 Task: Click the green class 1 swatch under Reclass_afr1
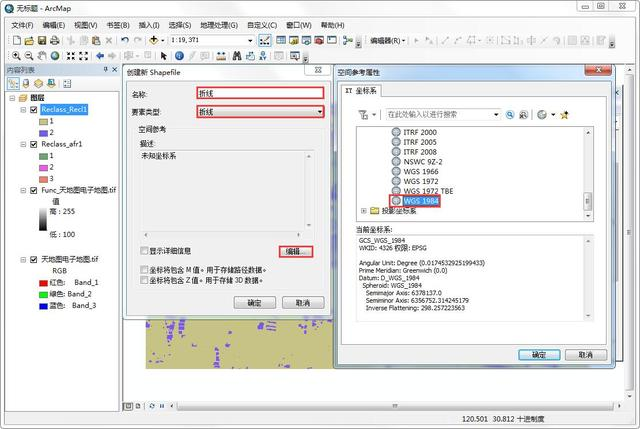tap(43, 156)
